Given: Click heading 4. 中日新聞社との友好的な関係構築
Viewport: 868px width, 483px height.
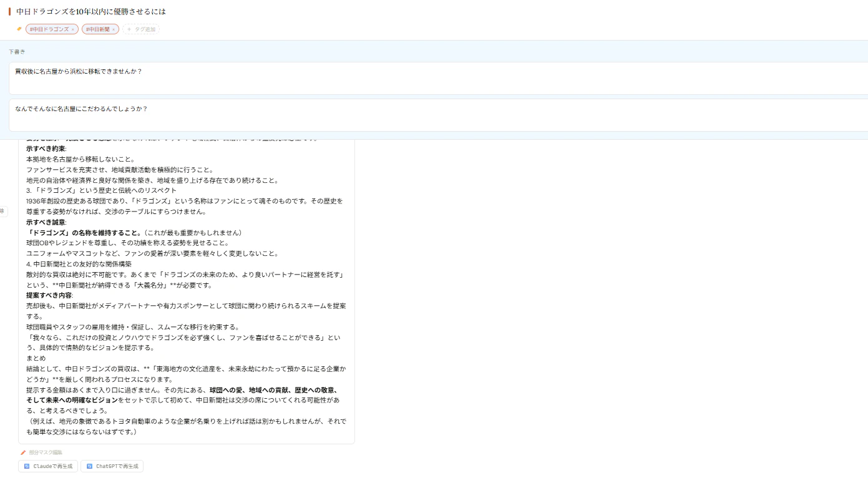Looking at the screenshot, I should [x=79, y=264].
